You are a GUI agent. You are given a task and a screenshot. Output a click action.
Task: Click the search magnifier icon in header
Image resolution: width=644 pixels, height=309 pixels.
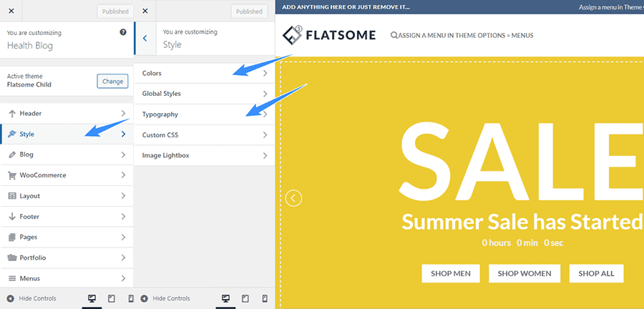[x=394, y=36]
